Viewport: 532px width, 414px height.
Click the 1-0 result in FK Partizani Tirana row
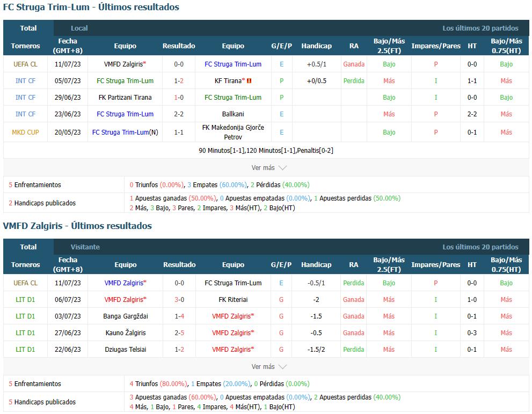click(x=179, y=97)
